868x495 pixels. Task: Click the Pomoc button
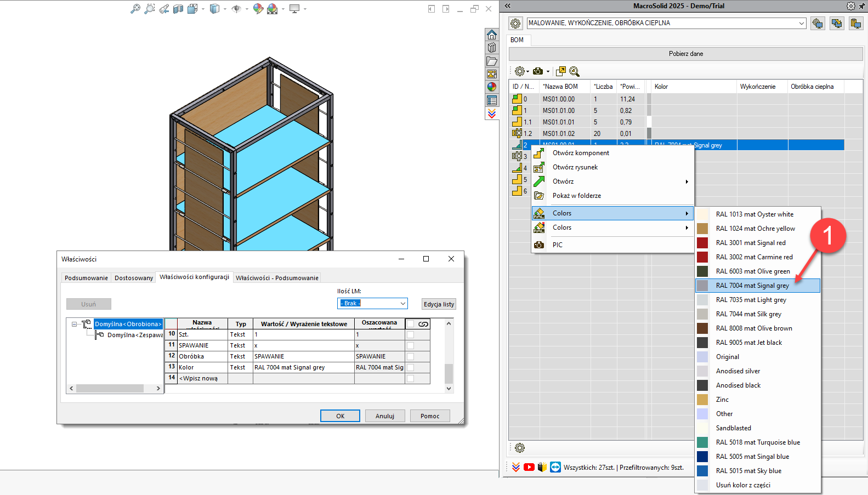point(430,416)
